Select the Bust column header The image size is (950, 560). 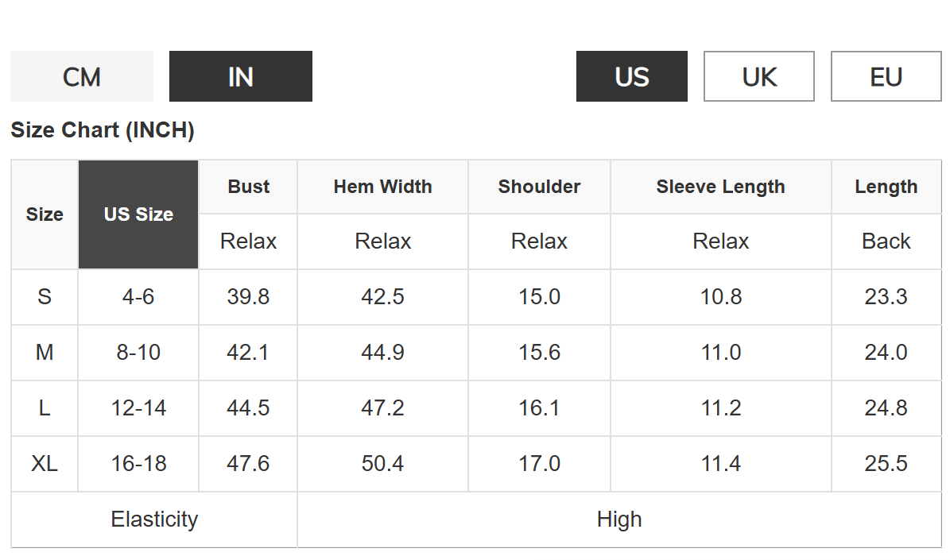pos(248,187)
